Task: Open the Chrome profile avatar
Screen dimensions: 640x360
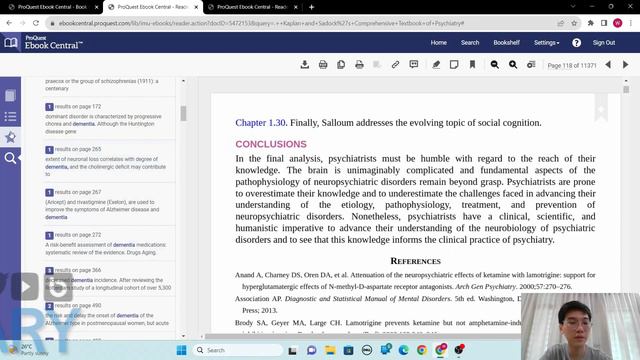Action: pyautogui.click(x=618, y=23)
